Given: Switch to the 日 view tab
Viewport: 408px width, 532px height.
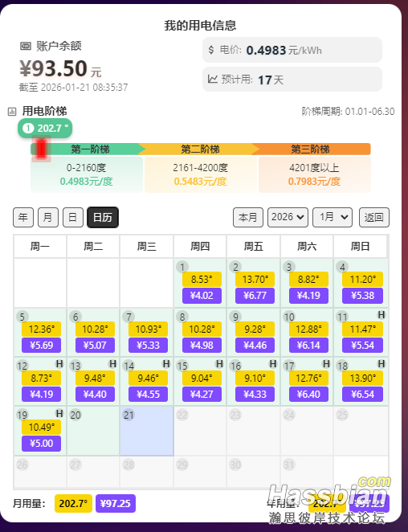Looking at the screenshot, I should click(x=73, y=217).
